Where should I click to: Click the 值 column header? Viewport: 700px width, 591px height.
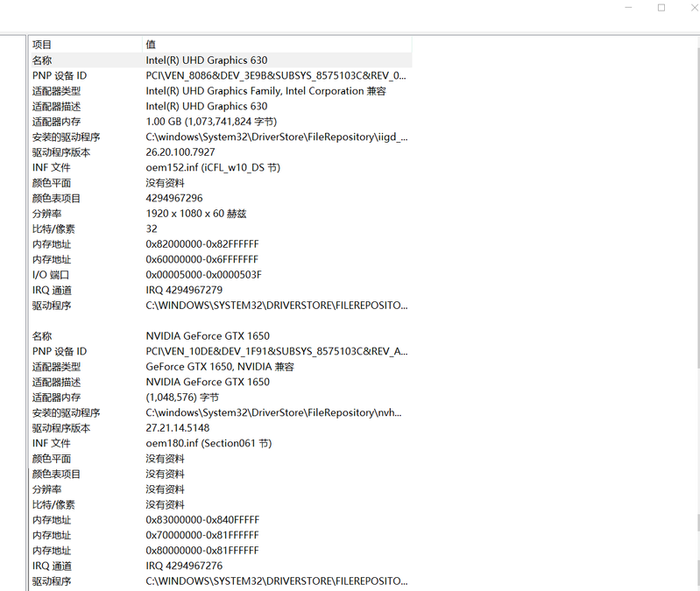151,45
